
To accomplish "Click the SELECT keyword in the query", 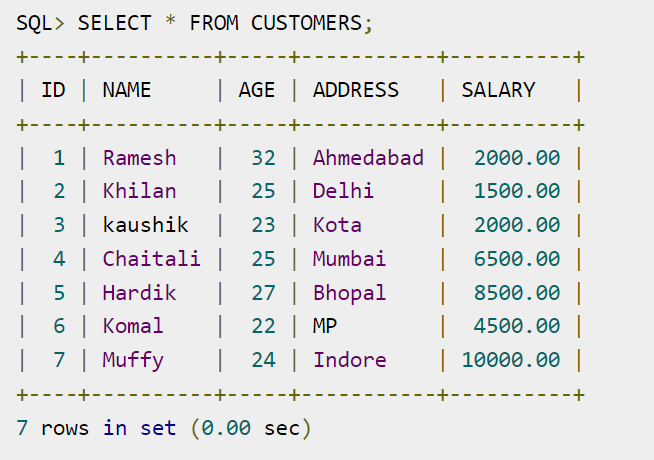I will click(114, 23).
